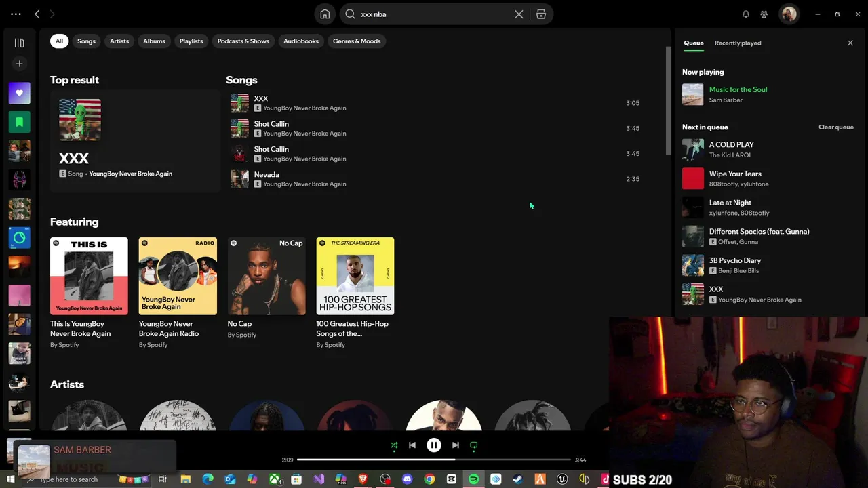Filter results by Audiobooks
The image size is (868, 488).
point(301,41)
